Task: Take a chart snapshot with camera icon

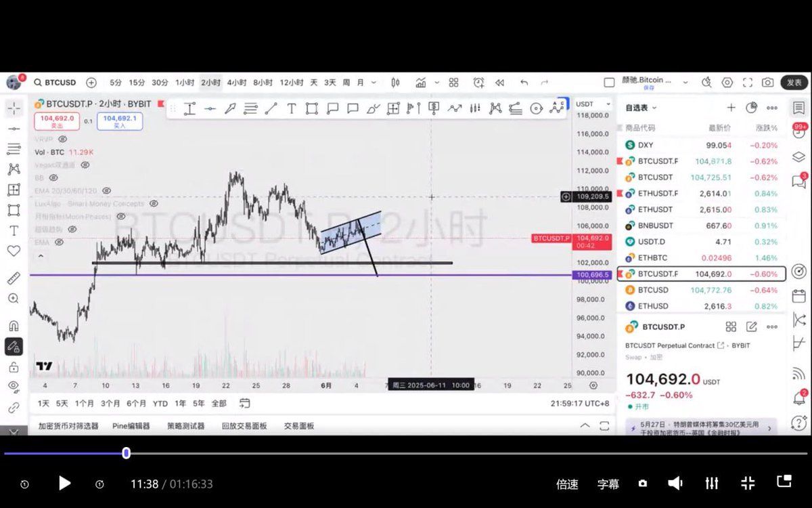Action: point(767,83)
